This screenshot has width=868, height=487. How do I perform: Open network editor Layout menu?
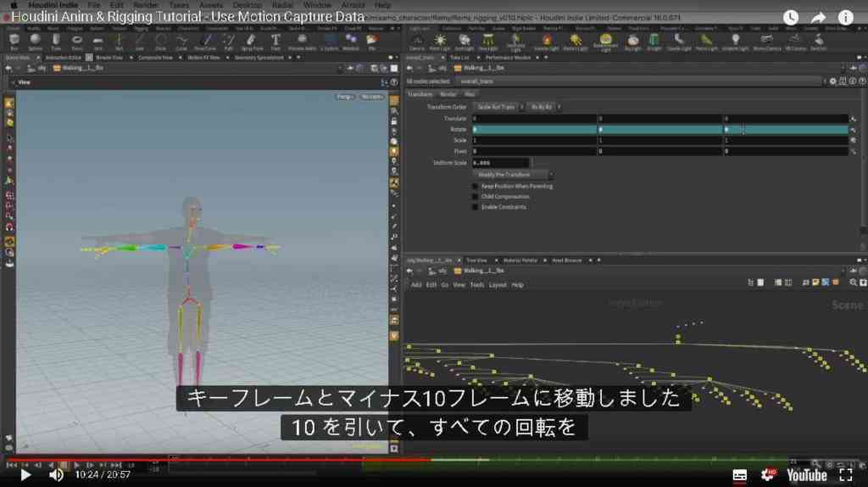pyautogui.click(x=497, y=285)
